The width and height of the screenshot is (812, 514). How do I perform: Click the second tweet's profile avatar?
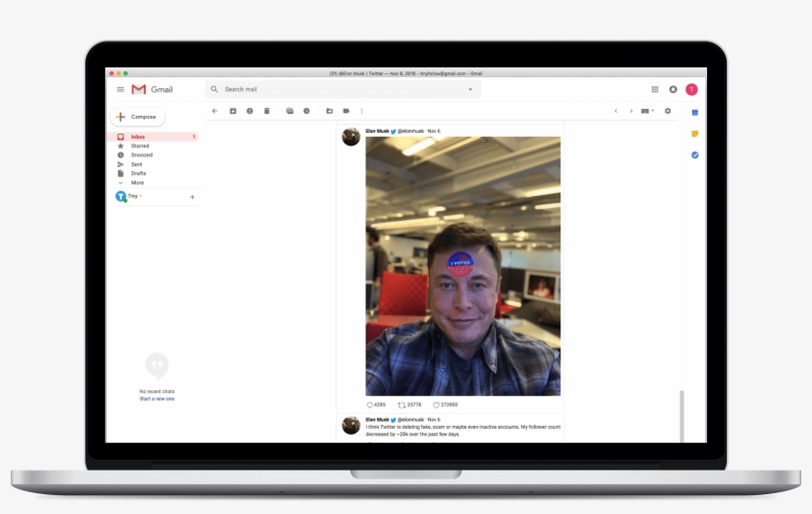pyautogui.click(x=352, y=426)
